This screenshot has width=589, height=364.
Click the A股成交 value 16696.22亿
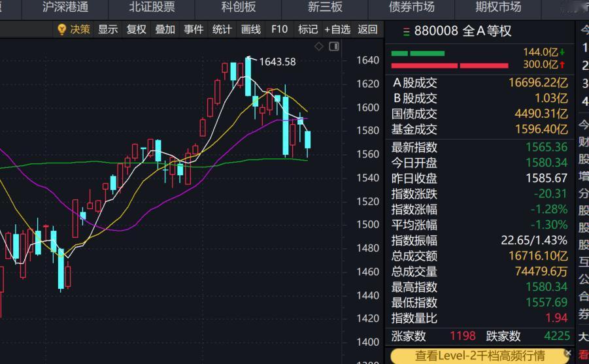[538, 82]
